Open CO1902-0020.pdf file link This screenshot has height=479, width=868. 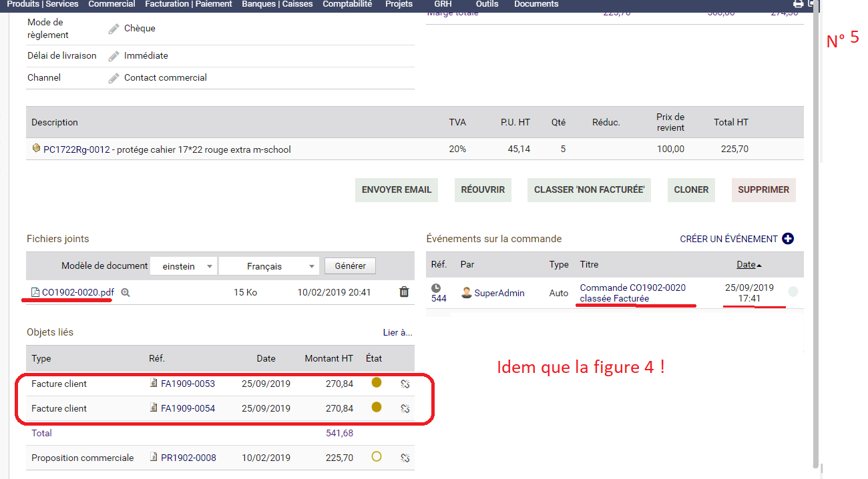click(x=77, y=292)
